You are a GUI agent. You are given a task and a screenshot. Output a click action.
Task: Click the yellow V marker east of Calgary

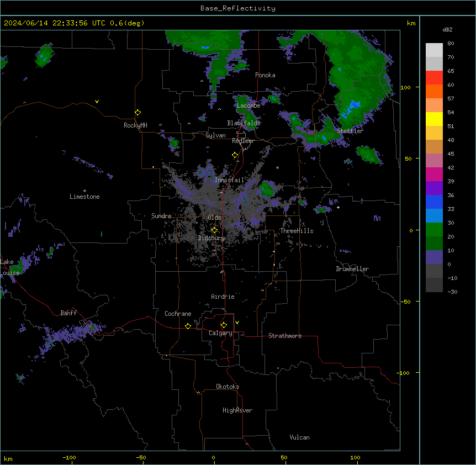click(x=237, y=323)
